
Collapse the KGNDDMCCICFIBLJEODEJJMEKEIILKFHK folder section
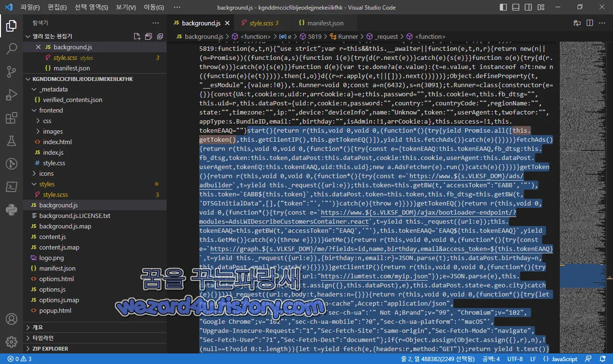point(95,79)
